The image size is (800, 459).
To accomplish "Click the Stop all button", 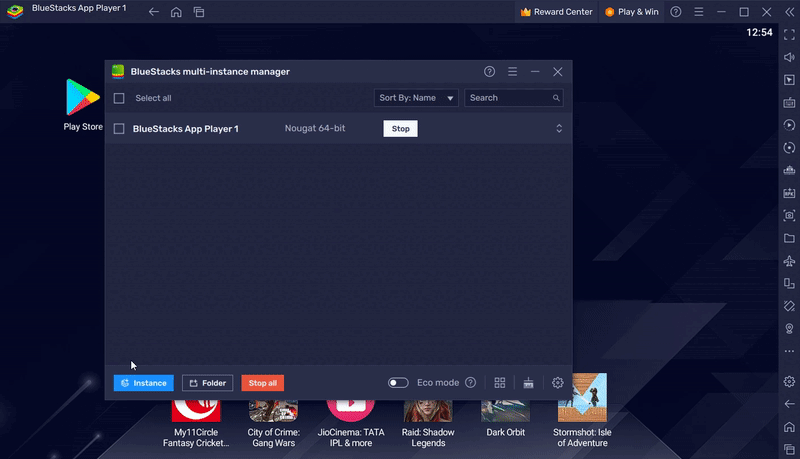I will (263, 383).
